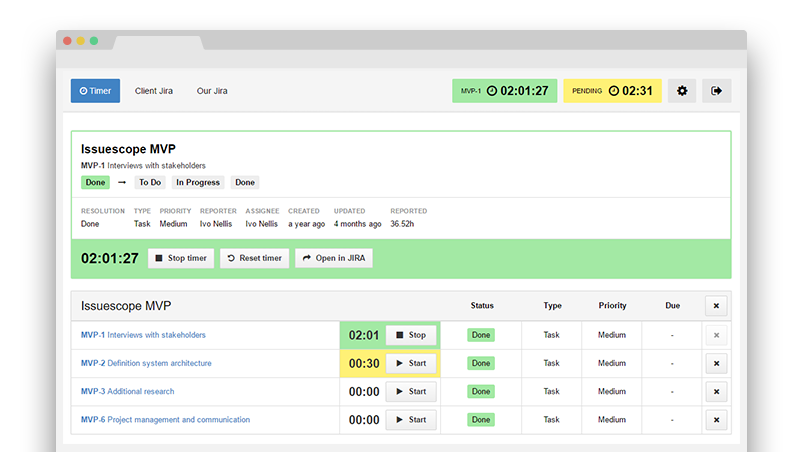Switch to the Our Jira tab
Image resolution: width=800 pixels, height=452 pixels.
click(x=212, y=91)
